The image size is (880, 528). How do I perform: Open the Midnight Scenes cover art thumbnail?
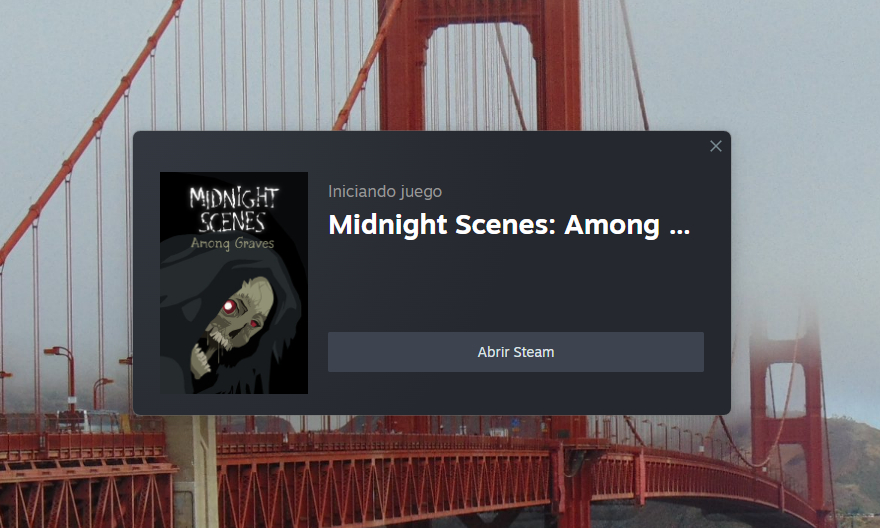(x=234, y=283)
